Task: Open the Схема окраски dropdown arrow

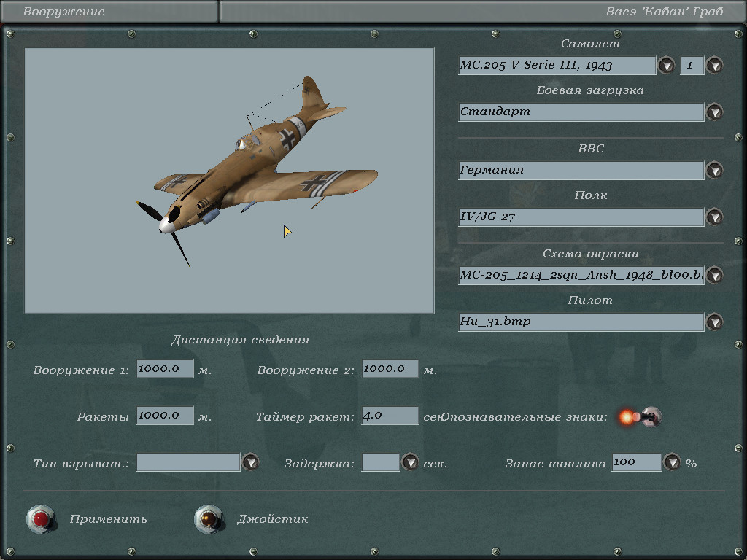Action: pos(714,276)
